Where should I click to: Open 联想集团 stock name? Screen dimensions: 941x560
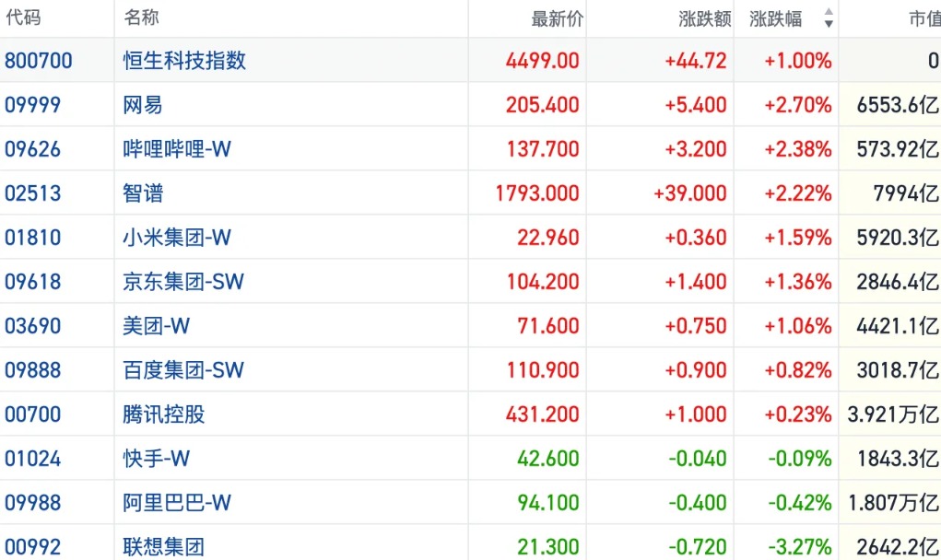tap(164, 547)
